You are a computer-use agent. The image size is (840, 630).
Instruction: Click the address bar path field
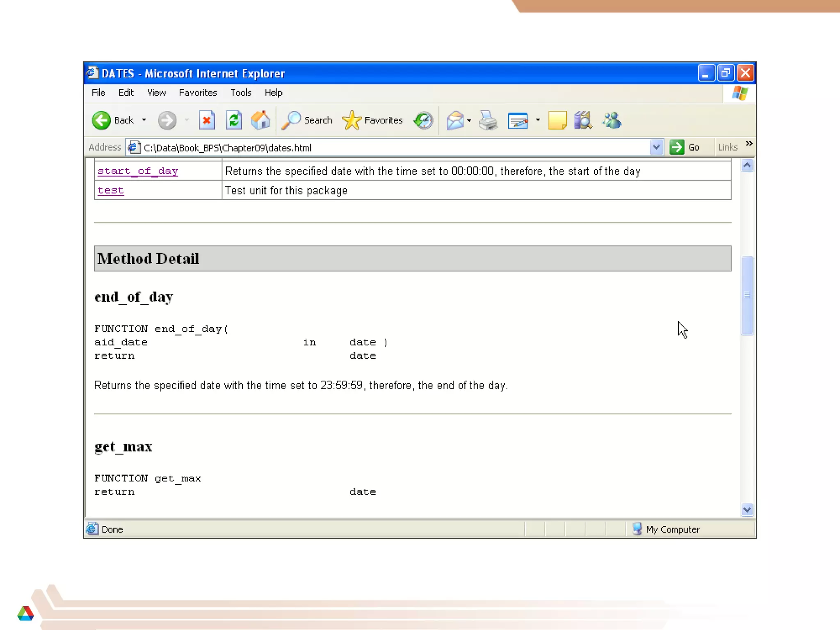(x=394, y=148)
